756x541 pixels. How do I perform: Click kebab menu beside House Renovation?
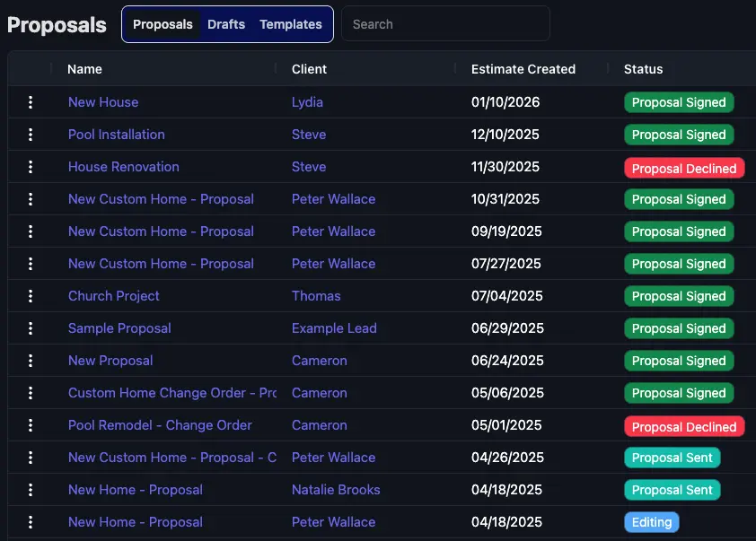tap(31, 167)
